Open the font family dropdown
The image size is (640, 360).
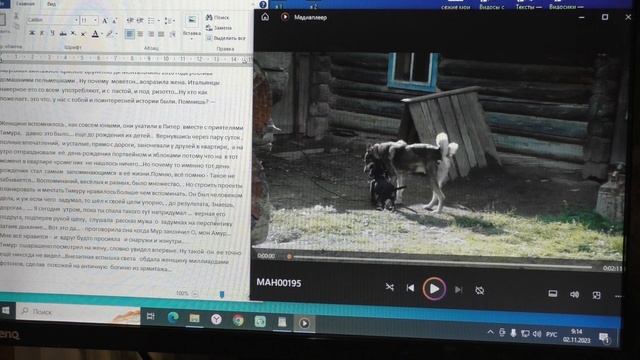coord(76,20)
